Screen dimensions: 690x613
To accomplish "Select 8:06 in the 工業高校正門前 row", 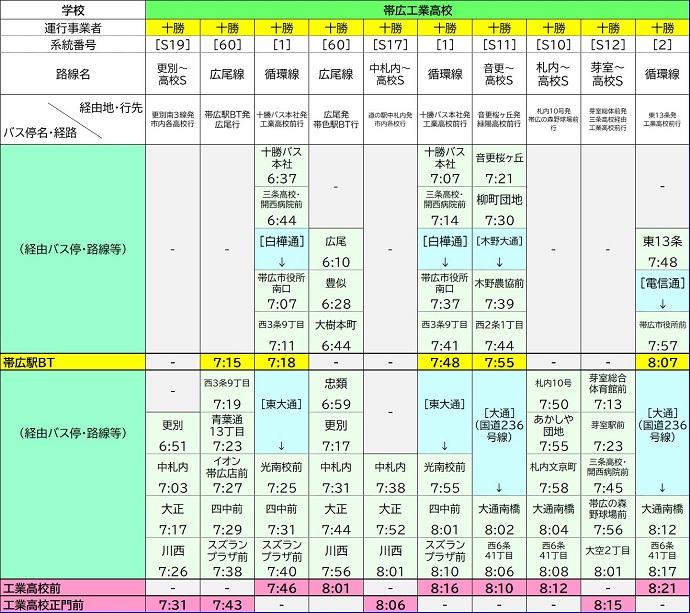I will click(390, 605).
